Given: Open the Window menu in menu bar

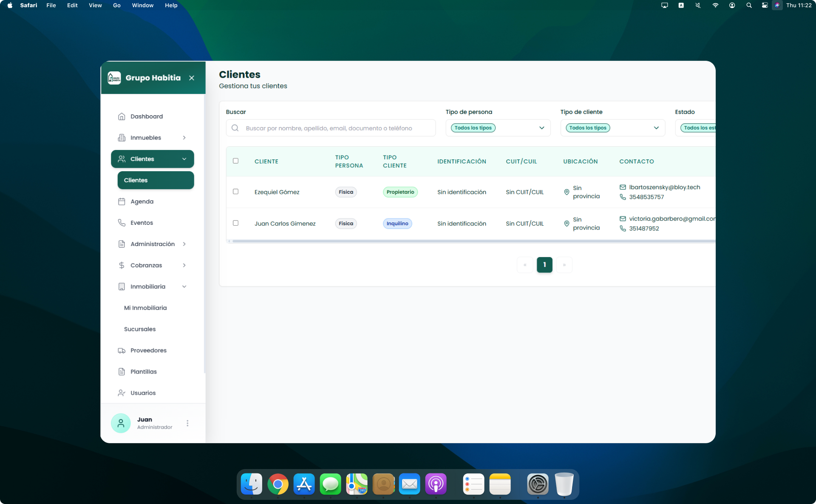Looking at the screenshot, I should (142, 6).
